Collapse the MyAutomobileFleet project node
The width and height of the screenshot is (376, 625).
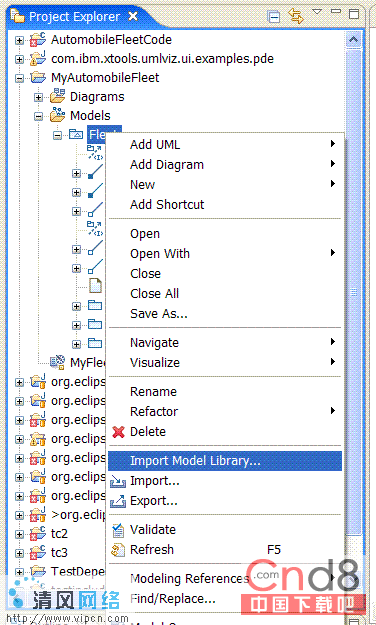click(19, 78)
